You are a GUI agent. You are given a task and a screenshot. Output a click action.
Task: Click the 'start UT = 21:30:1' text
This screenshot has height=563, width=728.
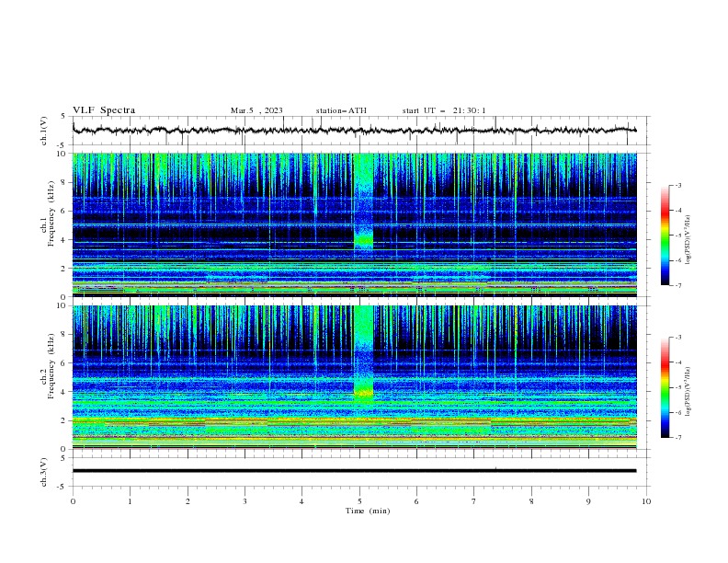[x=444, y=110]
